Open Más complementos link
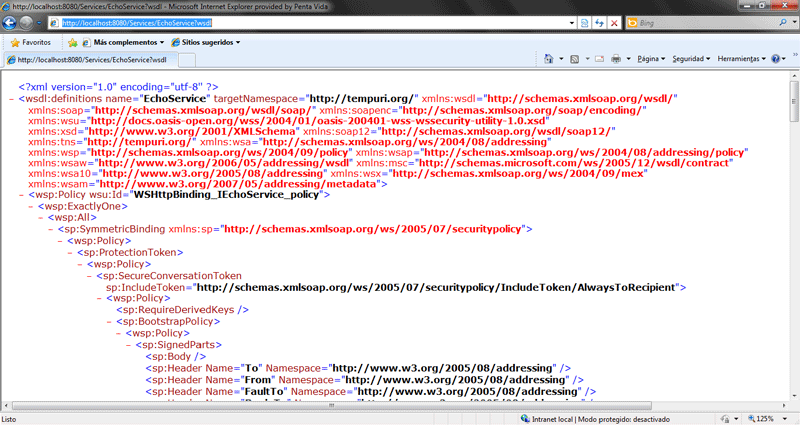The image size is (800, 425). (123, 42)
